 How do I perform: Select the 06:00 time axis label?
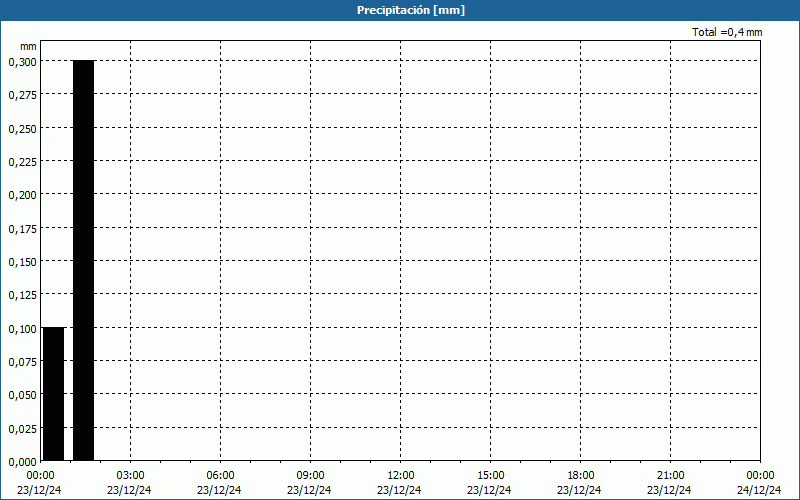coord(221,475)
